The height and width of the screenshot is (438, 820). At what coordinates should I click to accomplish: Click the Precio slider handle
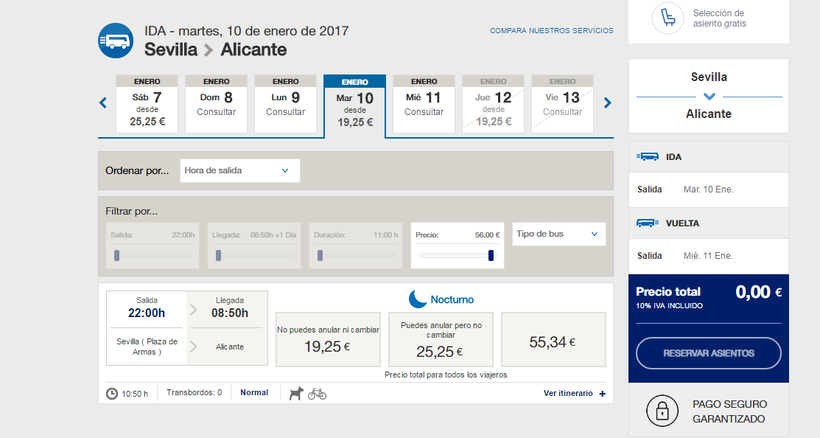coord(491,255)
